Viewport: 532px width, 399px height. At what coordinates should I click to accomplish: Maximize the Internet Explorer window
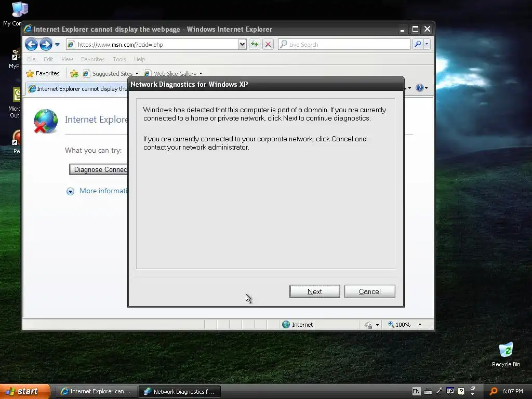click(x=415, y=29)
